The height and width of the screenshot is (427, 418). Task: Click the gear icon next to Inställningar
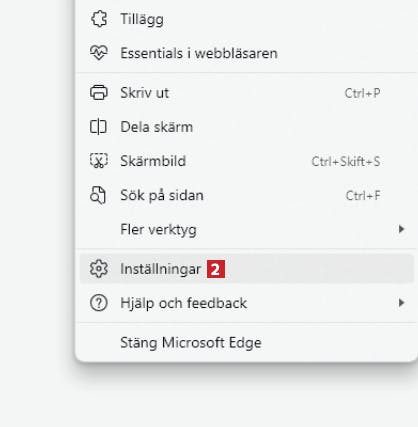(x=99, y=269)
